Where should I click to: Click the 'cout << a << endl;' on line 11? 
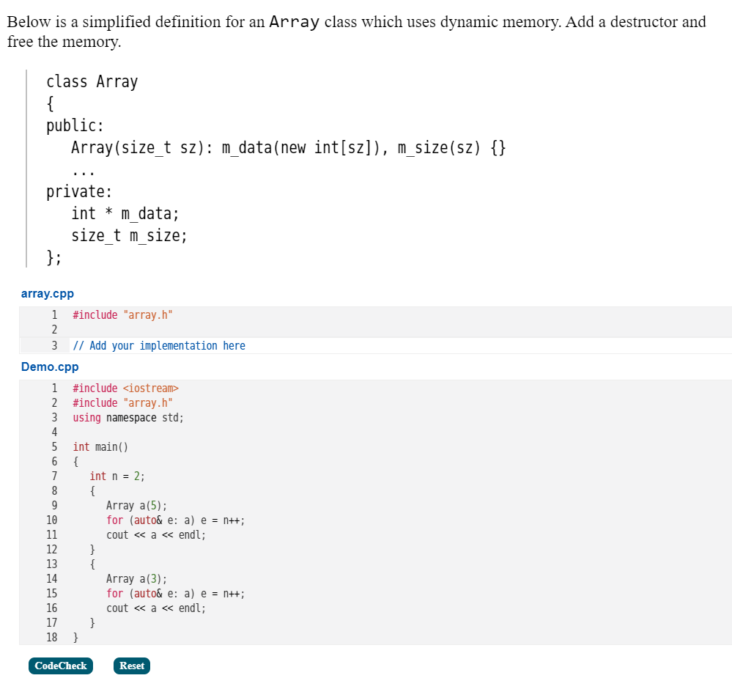(x=156, y=535)
